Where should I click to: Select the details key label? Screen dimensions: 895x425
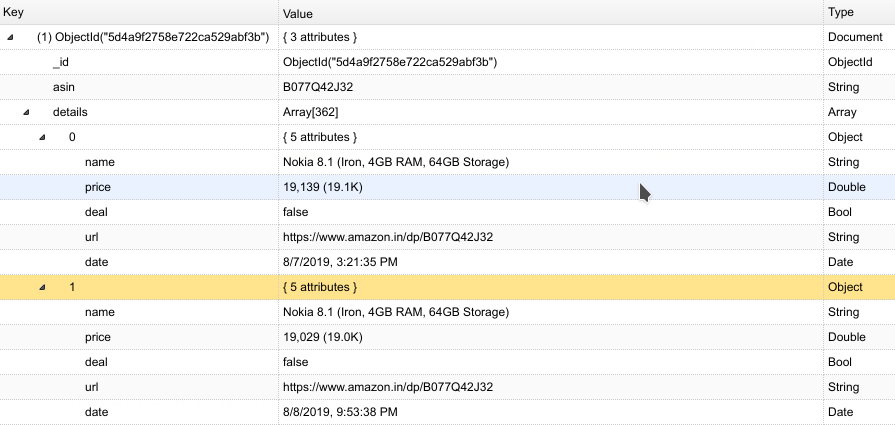pyautogui.click(x=70, y=112)
